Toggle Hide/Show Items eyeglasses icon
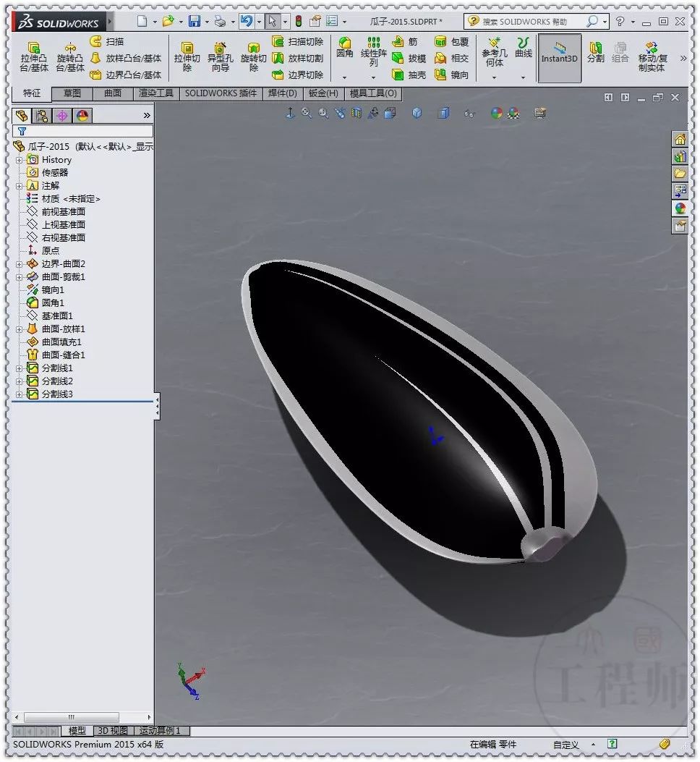 [469, 114]
